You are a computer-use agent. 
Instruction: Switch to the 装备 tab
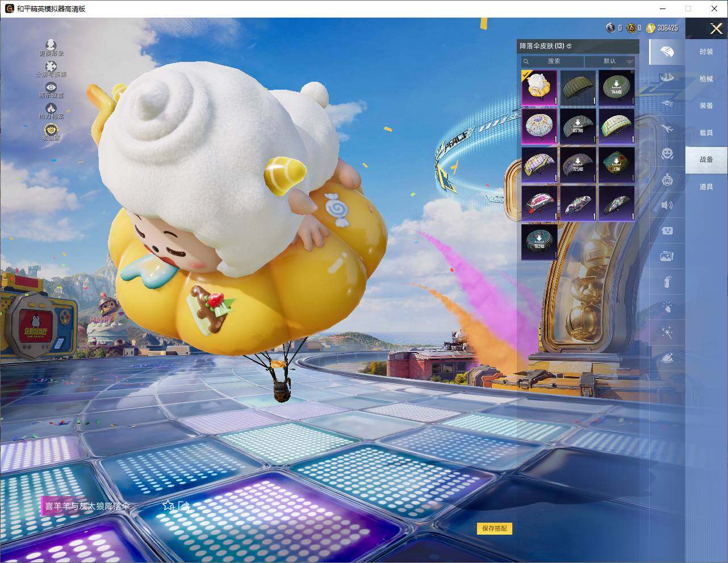(x=706, y=106)
